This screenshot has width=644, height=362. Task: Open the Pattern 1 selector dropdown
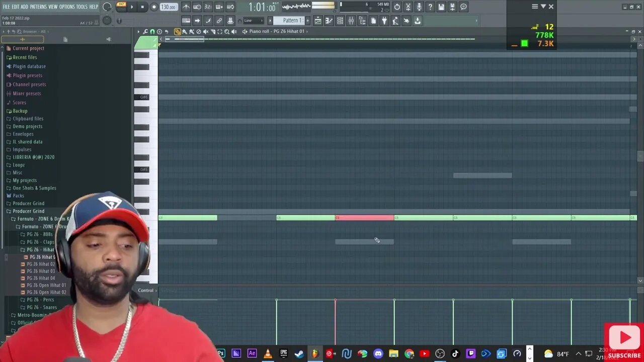[290, 21]
